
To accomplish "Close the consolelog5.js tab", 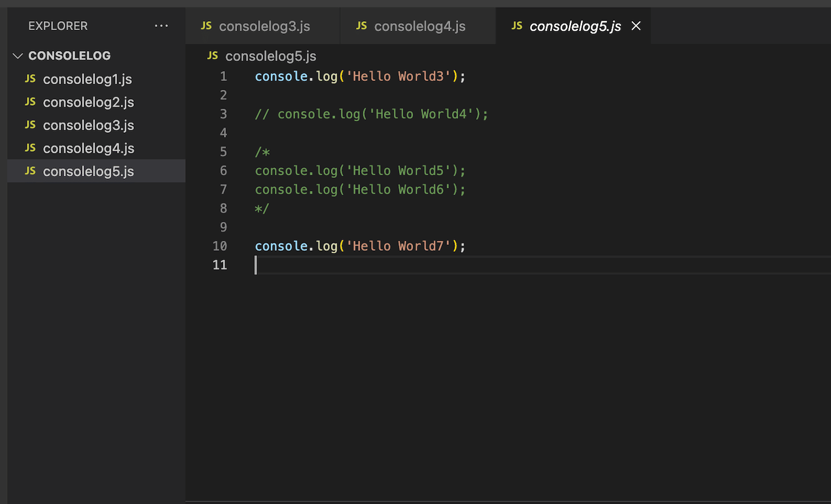I will pos(636,26).
